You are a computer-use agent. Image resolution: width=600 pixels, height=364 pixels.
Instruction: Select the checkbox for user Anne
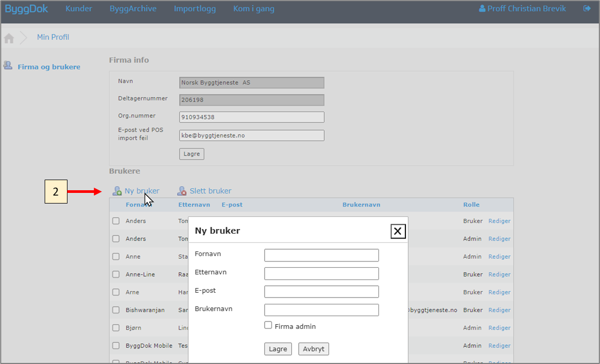click(x=116, y=257)
